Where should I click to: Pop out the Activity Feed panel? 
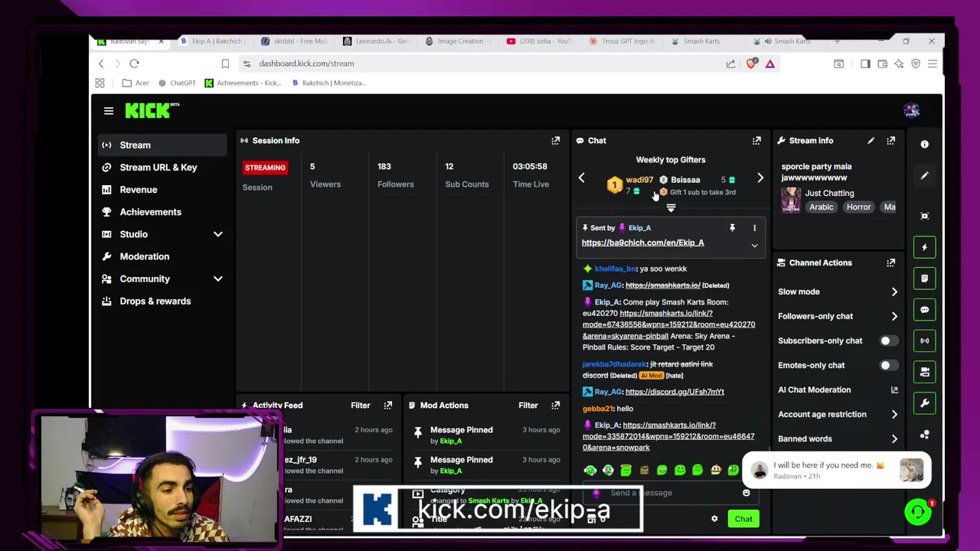pos(388,406)
